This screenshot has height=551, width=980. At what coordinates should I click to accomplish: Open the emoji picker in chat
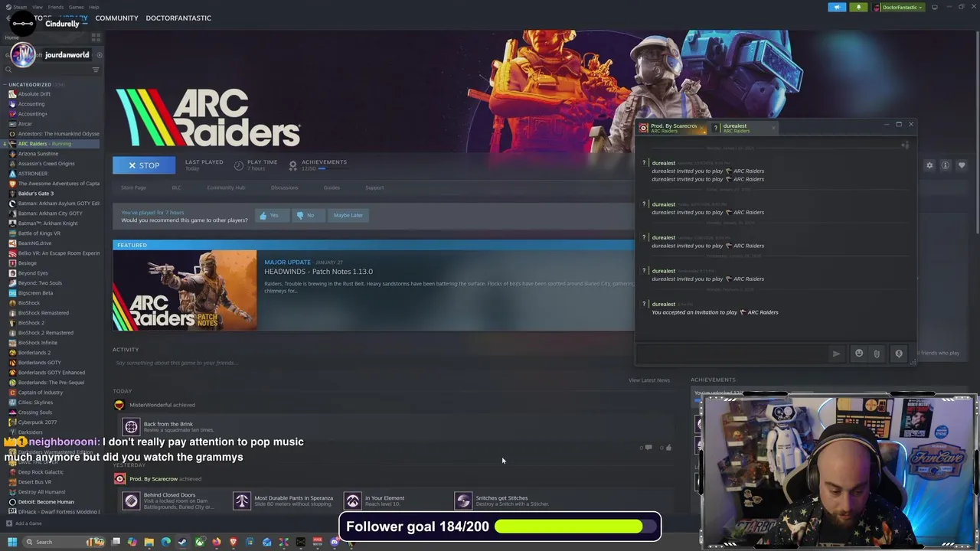(859, 354)
